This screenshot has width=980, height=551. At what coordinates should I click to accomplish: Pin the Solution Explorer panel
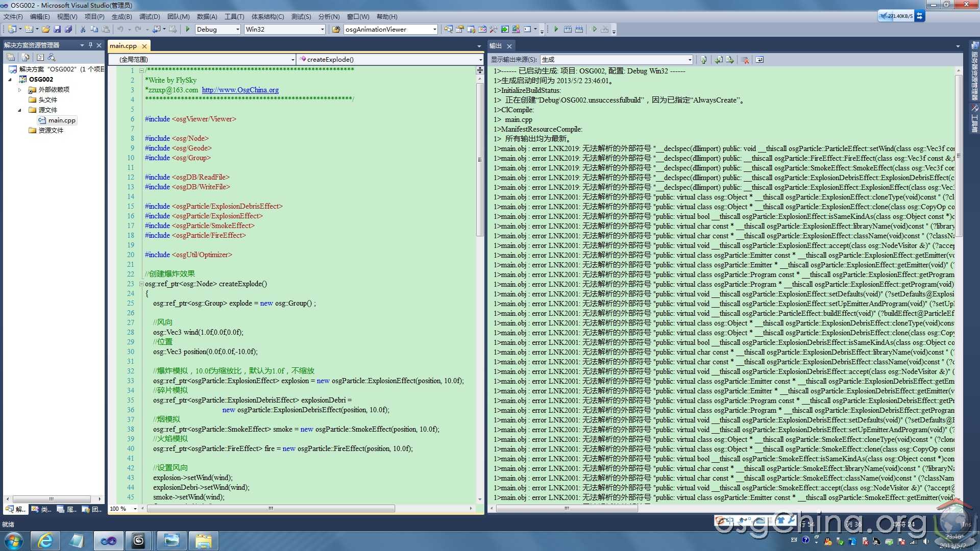tap(90, 45)
